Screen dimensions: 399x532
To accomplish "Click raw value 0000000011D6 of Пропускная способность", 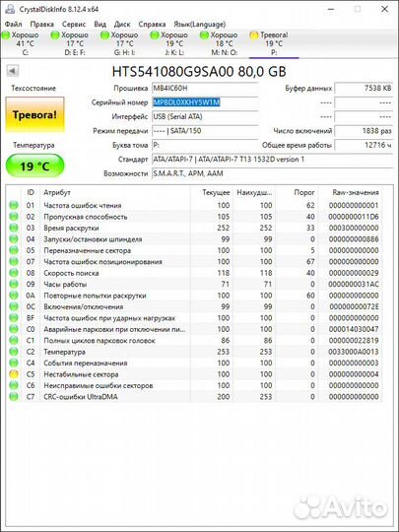I will [x=354, y=217].
